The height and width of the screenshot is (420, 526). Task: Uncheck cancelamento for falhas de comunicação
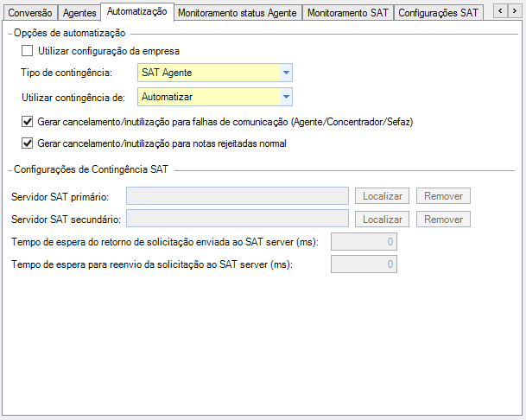tap(27, 122)
